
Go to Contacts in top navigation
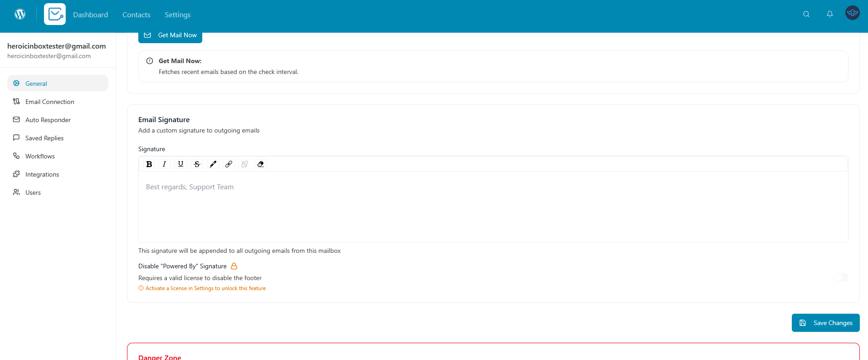tap(137, 15)
